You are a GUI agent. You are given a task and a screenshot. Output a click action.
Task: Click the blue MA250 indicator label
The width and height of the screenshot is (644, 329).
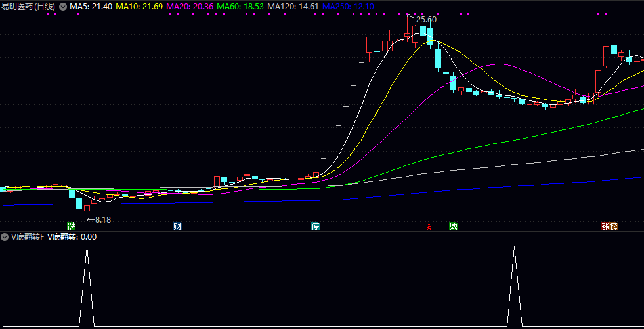349,6
